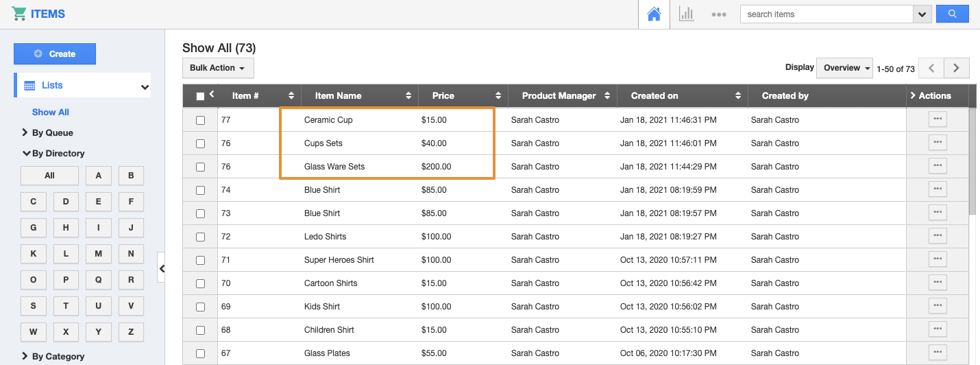Screen dimensions: 980x365
Task: Click the Items shopping cart logo
Action: point(19,14)
